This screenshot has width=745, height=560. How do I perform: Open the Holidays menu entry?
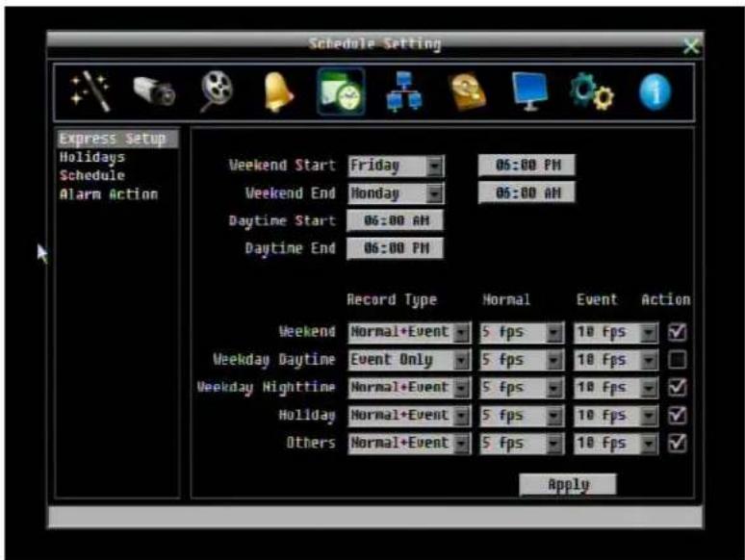(92, 157)
